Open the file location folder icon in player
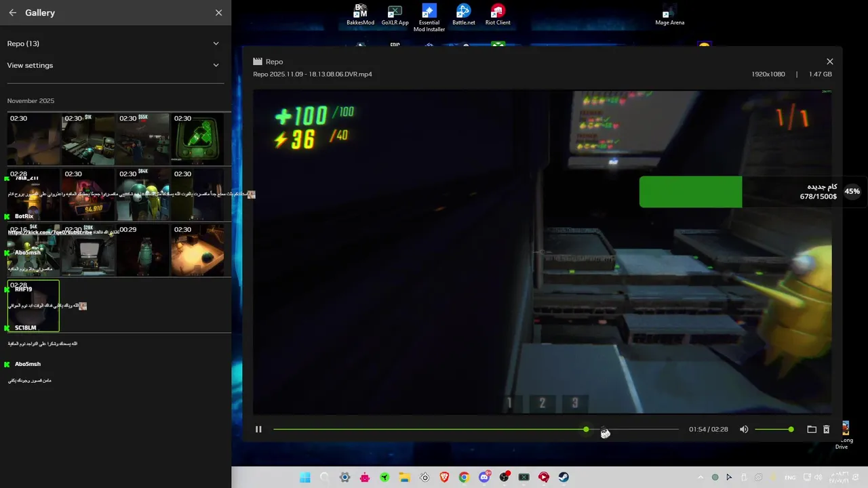This screenshot has height=488, width=868. click(x=812, y=429)
